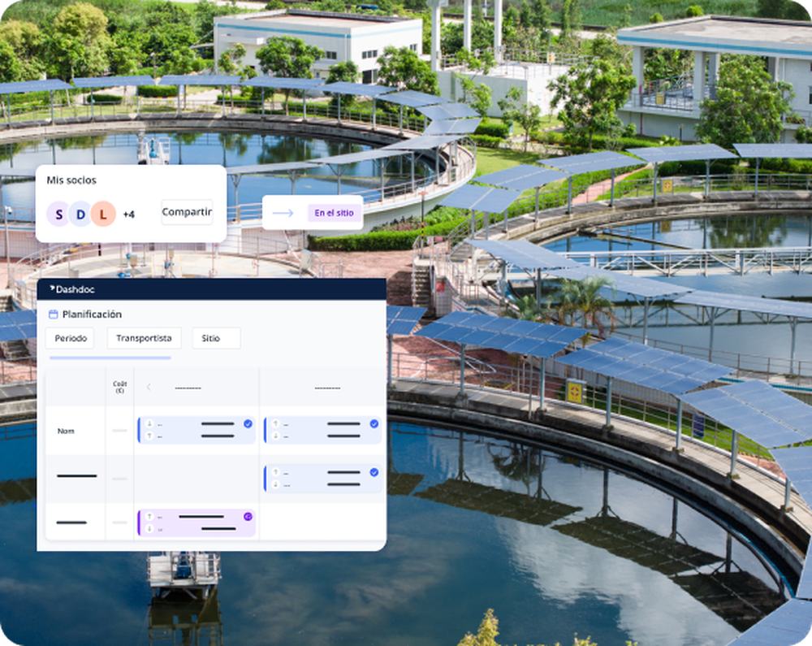Click the purple status badge on the purple card
812x646 pixels.
248,517
